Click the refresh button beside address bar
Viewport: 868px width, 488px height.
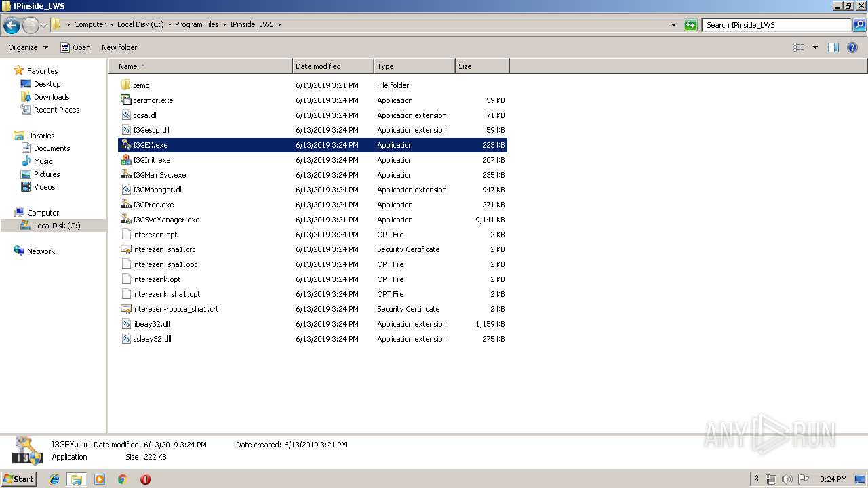[690, 25]
